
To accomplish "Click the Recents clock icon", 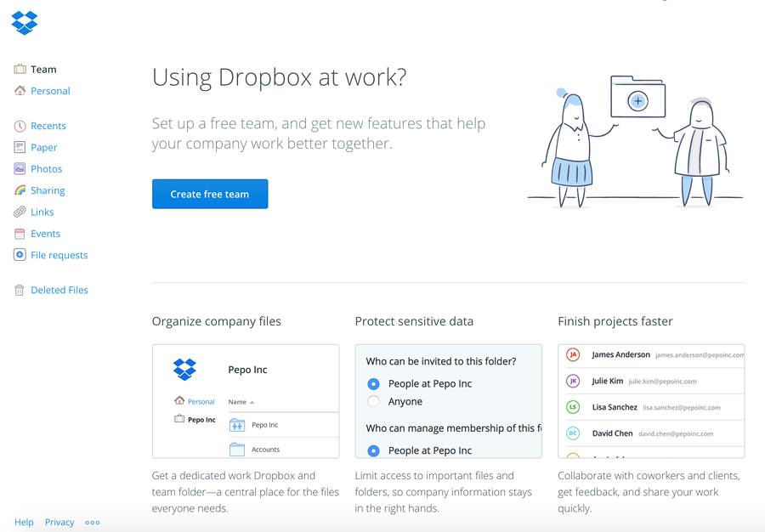I will [x=20, y=126].
